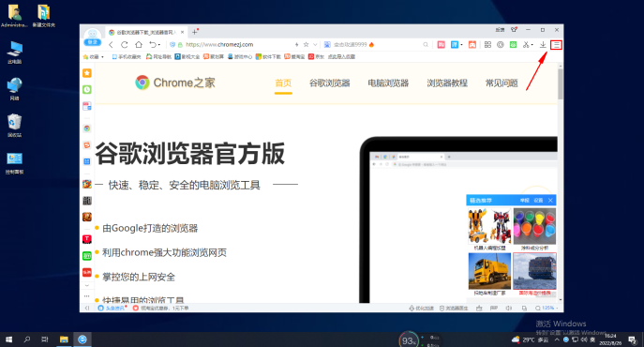Viewport: 644px width, 347px height.
Task: Click the lightning speed-mode icon in address bar
Action: (296, 44)
